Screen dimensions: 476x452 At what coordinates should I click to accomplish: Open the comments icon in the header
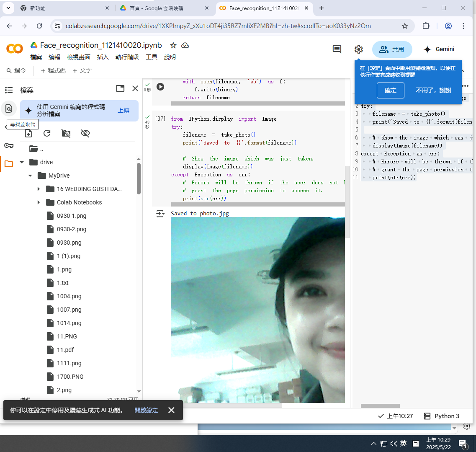click(x=337, y=49)
